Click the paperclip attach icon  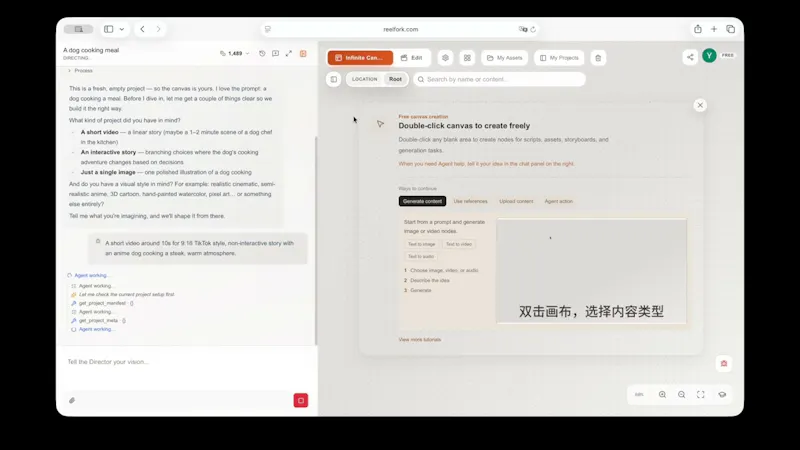[72, 401]
